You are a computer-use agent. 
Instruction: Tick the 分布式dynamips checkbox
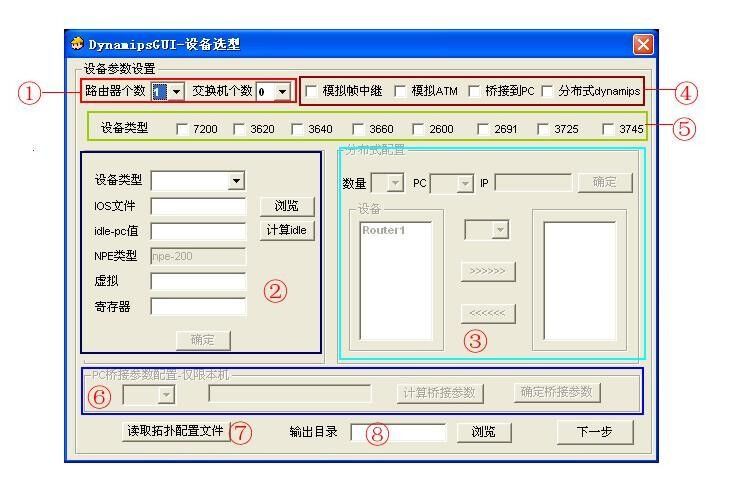547,91
